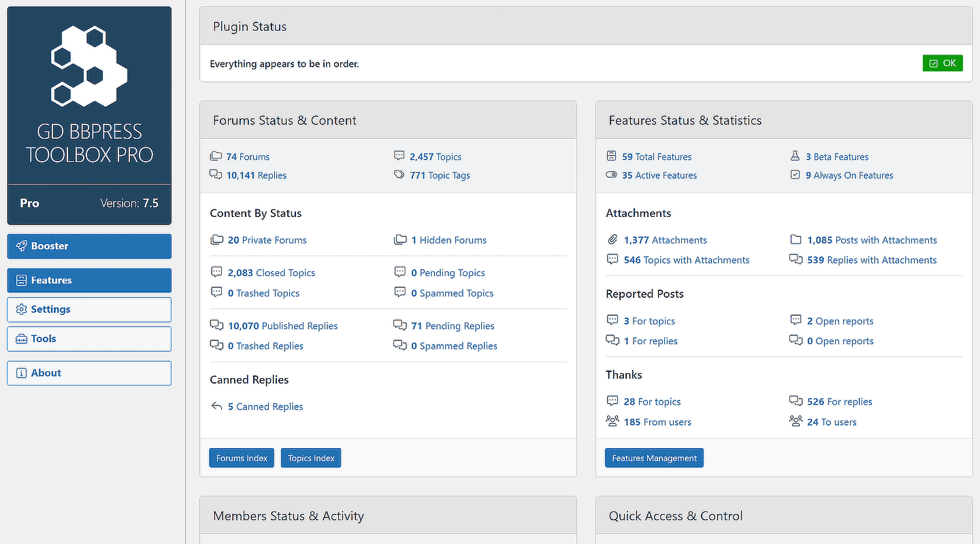
Task: Click the rocket icon beside Booster
Action: click(x=22, y=246)
